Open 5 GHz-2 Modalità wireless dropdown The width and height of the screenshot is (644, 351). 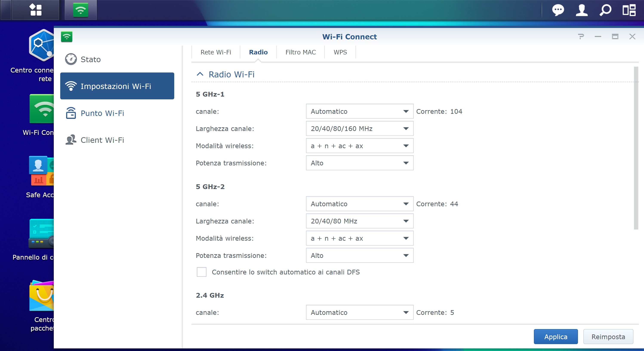point(359,238)
